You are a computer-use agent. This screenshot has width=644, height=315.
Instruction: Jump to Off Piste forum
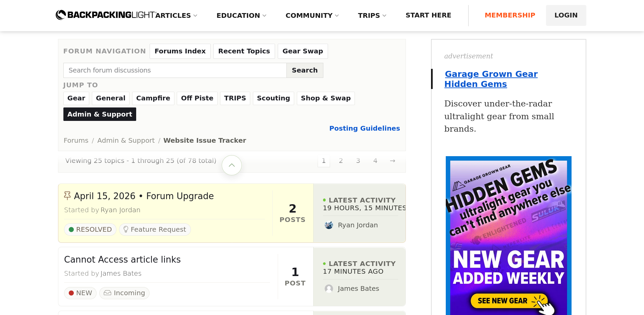pos(197,98)
